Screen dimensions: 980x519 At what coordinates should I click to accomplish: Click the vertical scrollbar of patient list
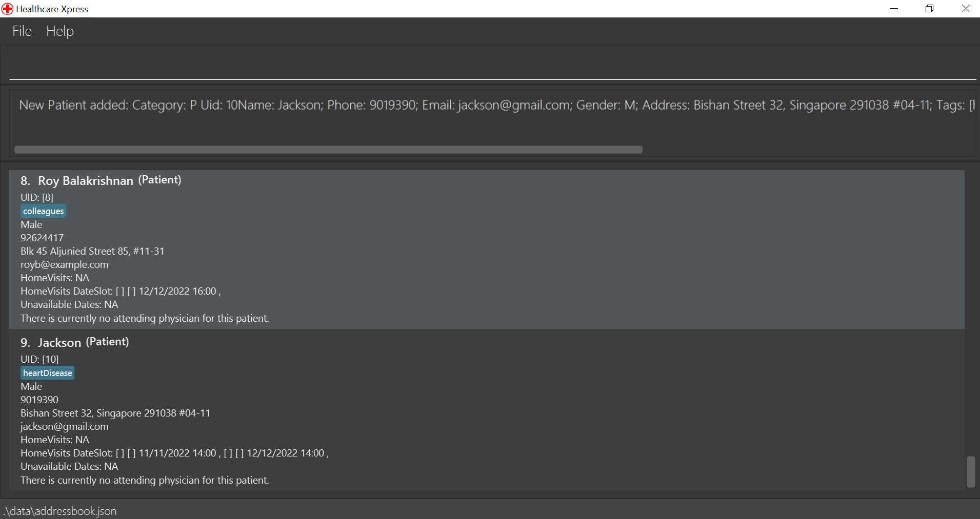(971, 471)
